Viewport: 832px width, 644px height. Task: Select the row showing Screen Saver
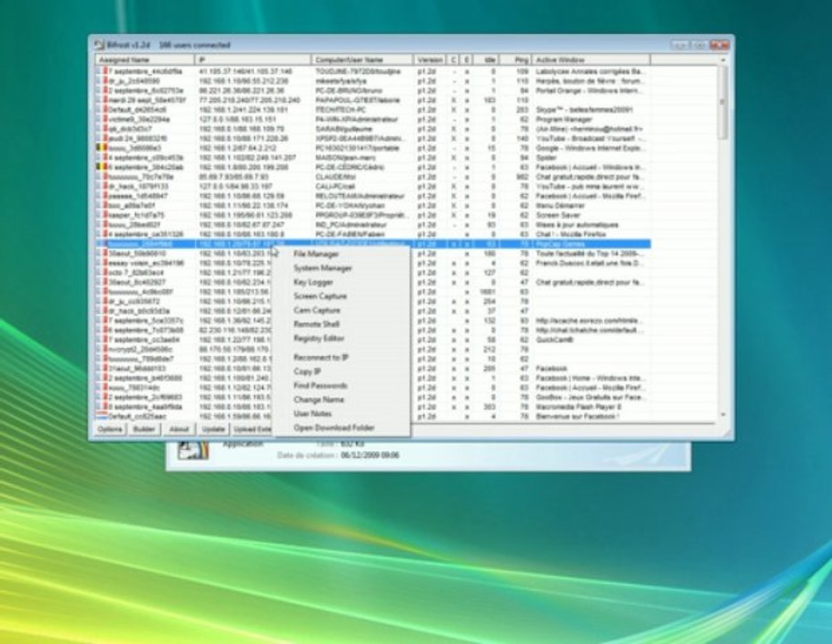pyautogui.click(x=373, y=215)
